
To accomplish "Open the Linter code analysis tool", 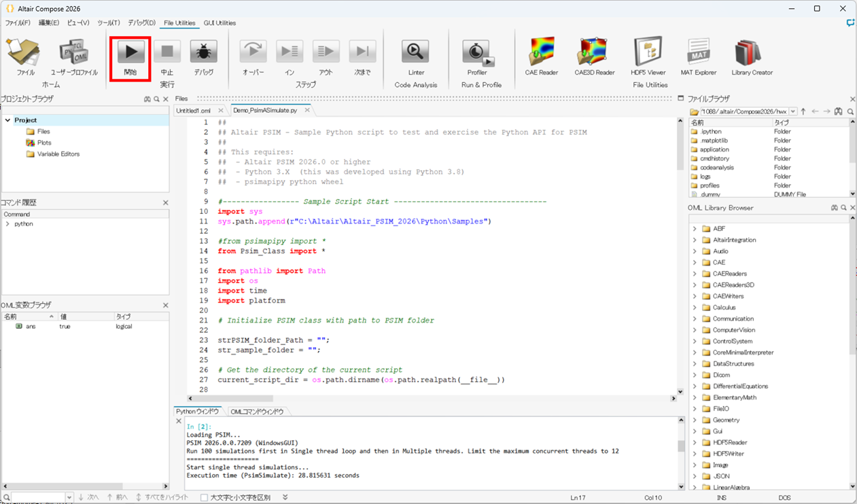I will coord(415,53).
